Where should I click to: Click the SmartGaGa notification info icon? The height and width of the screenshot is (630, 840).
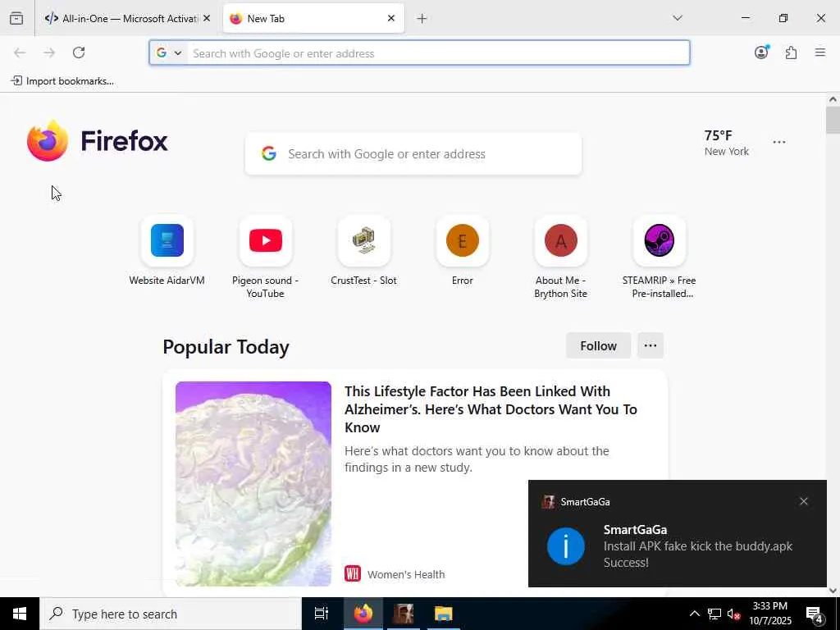click(x=566, y=546)
